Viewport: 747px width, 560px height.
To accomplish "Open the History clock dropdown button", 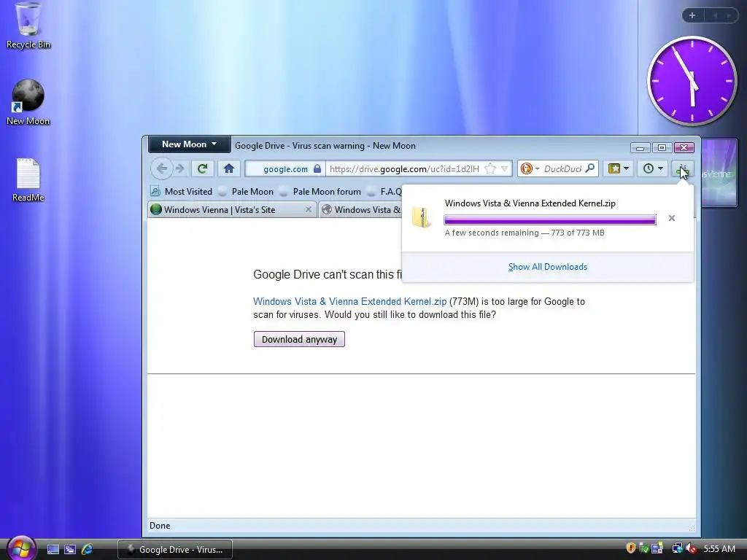I will [653, 168].
